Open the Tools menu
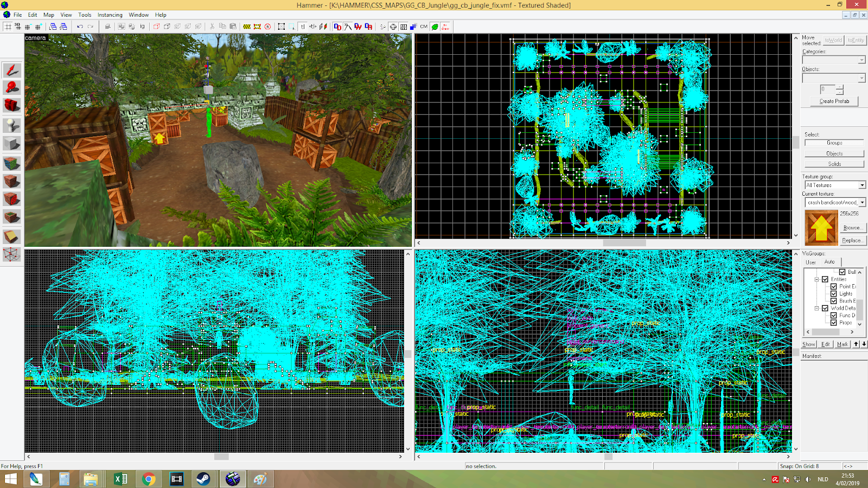Viewport: 868px width, 488px height. [85, 15]
